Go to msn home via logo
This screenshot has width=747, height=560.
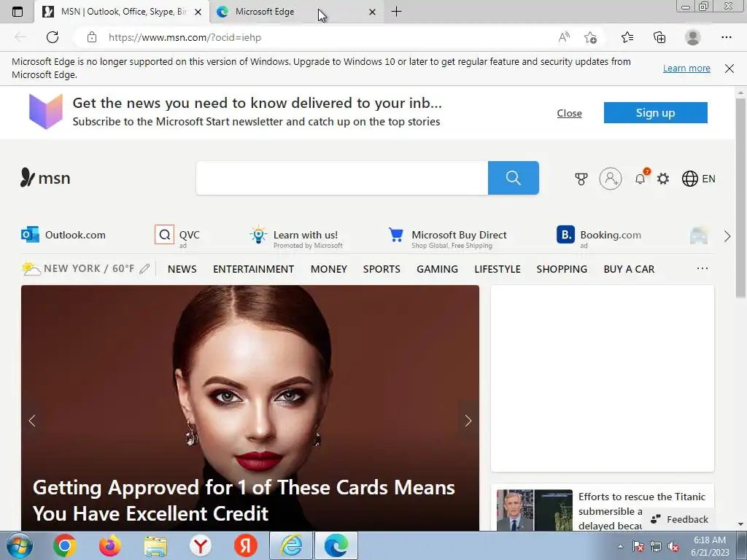[x=45, y=178]
